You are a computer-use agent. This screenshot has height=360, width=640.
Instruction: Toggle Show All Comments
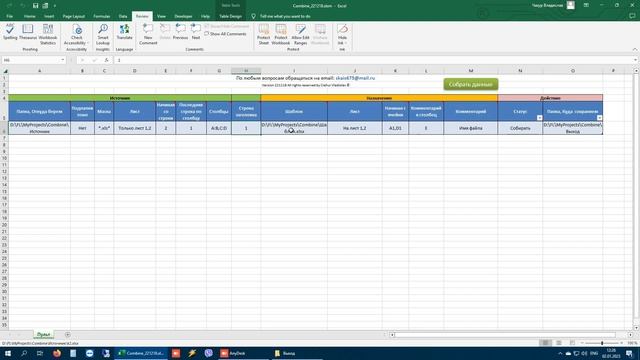tap(226, 34)
